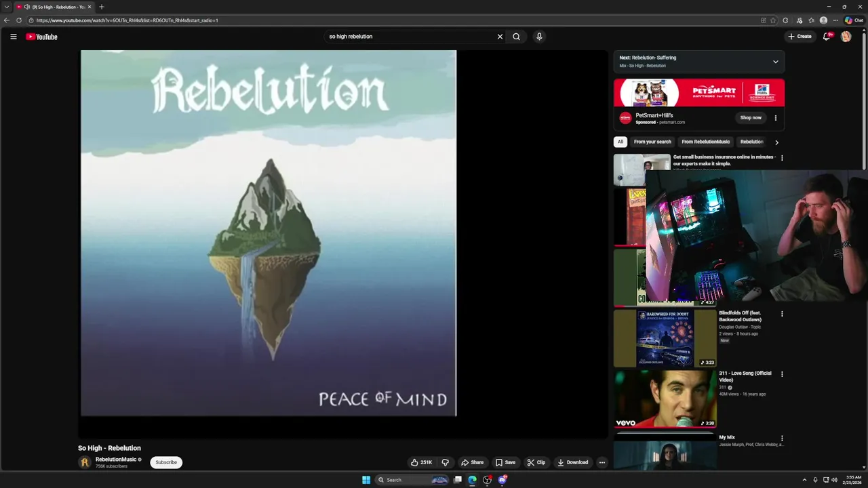This screenshot has height=488, width=868.
Task: Open the PetSmart banner ad image
Action: [699, 93]
